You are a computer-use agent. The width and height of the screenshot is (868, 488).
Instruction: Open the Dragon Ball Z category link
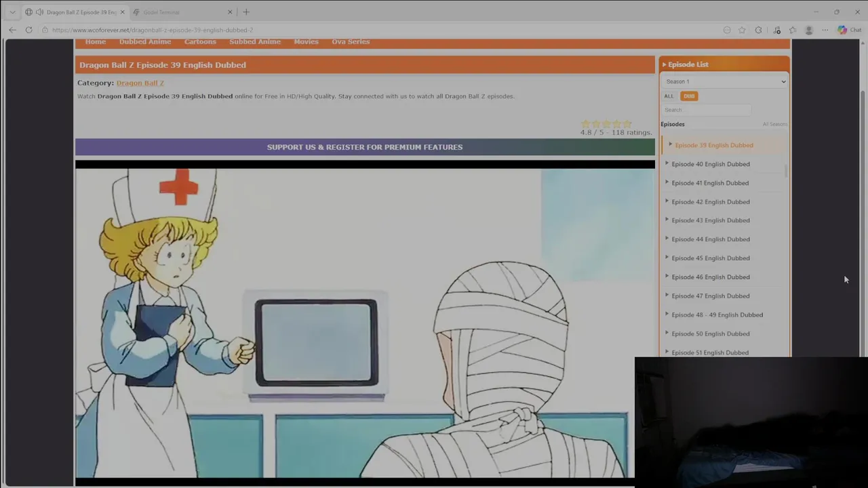(x=140, y=83)
